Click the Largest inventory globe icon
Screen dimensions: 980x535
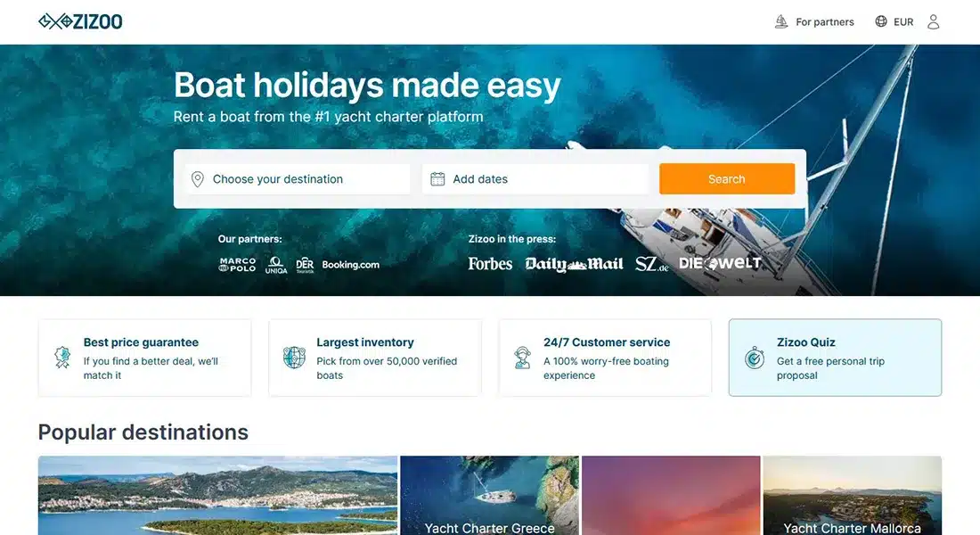tap(294, 358)
